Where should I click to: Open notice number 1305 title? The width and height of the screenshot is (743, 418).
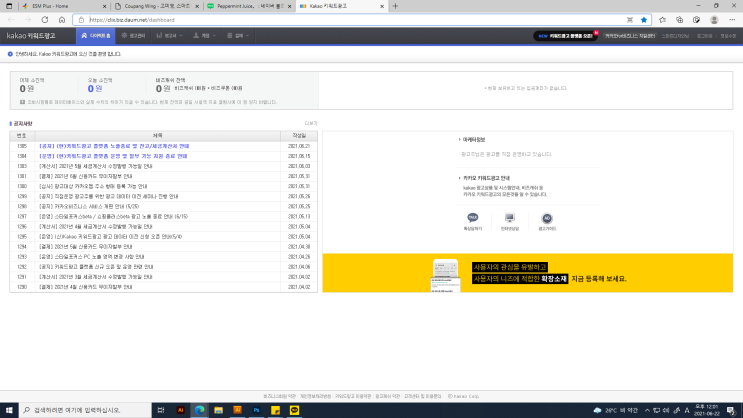pos(114,146)
